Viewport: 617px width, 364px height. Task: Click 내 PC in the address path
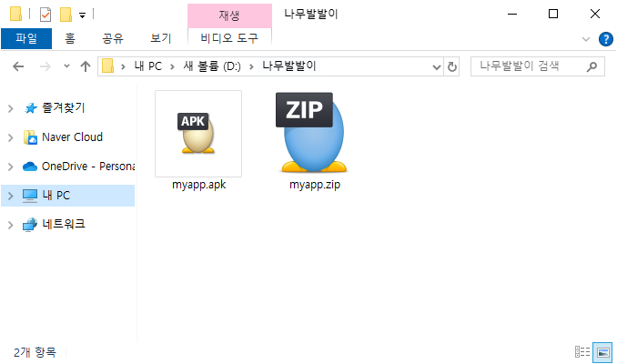[x=148, y=66]
